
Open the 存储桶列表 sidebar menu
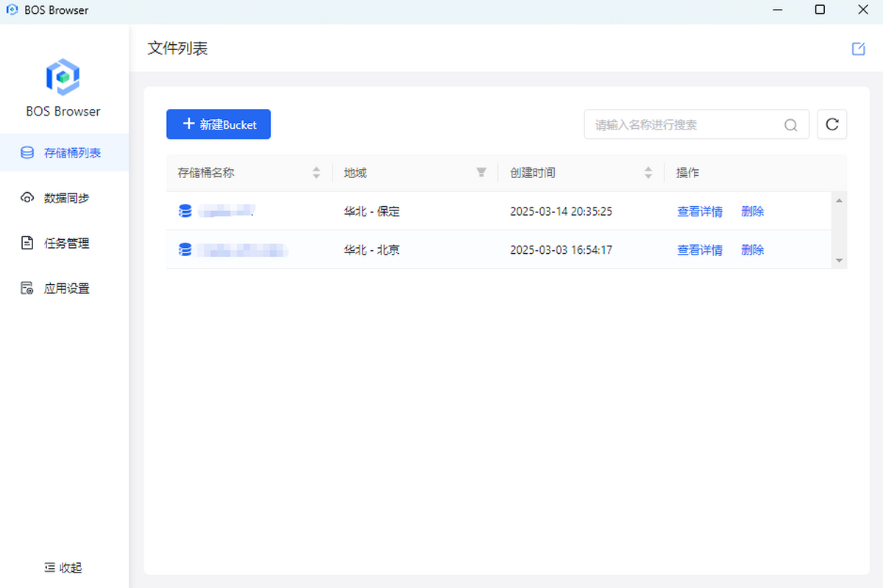click(x=64, y=153)
